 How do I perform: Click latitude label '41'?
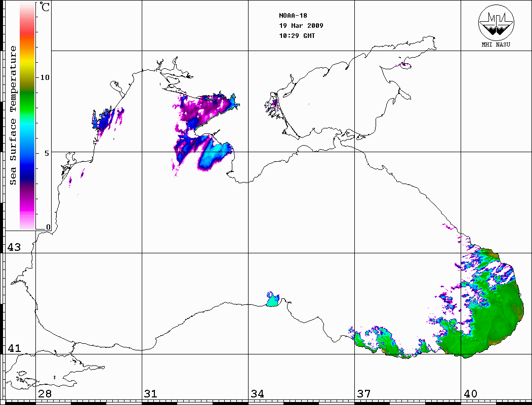click(14, 348)
